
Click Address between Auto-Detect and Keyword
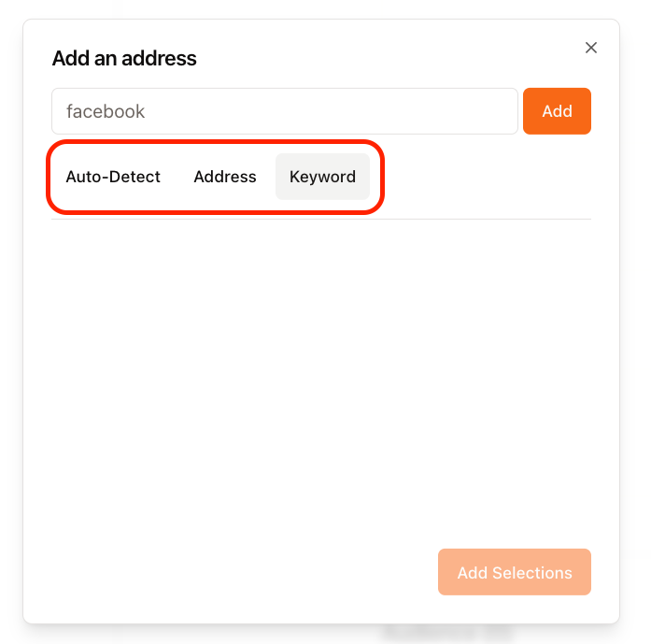point(225,177)
